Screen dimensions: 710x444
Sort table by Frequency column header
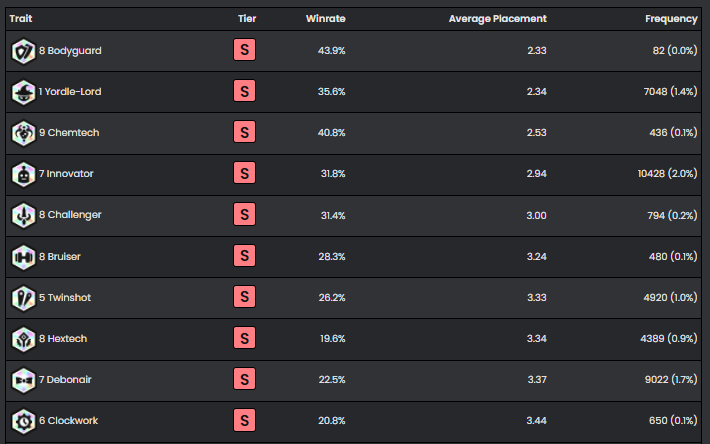672,18
